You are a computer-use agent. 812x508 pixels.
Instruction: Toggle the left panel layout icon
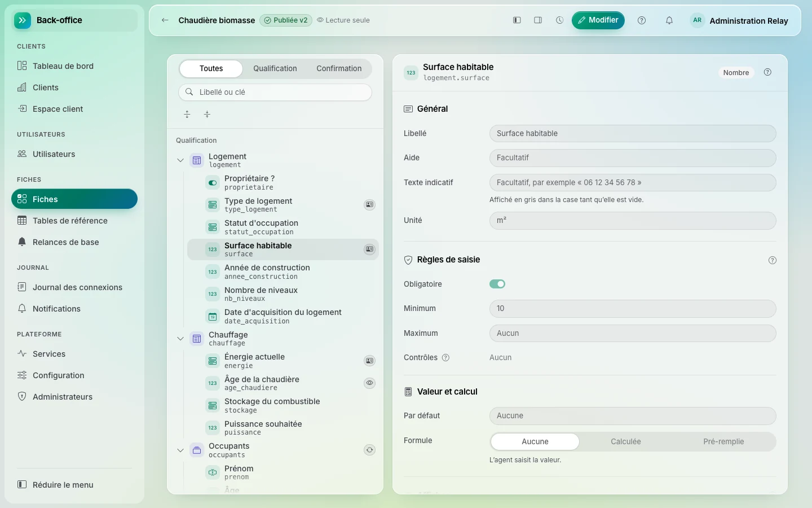tap(517, 20)
